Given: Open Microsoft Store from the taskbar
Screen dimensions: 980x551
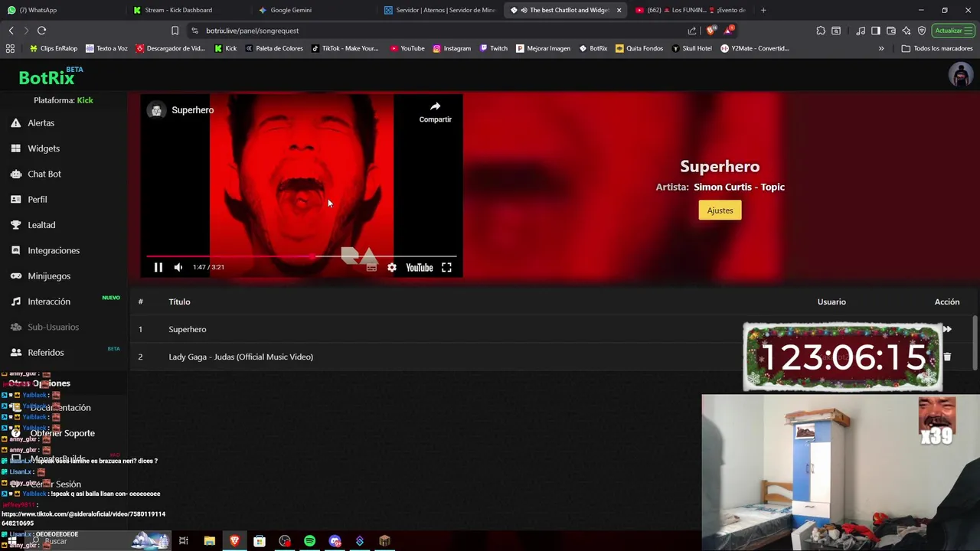Looking at the screenshot, I should (260, 541).
